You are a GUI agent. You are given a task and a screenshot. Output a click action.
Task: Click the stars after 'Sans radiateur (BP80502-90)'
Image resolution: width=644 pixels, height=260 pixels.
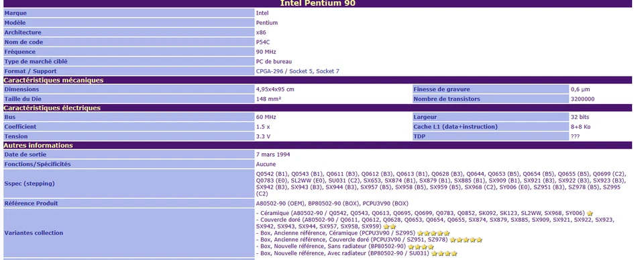click(421, 247)
